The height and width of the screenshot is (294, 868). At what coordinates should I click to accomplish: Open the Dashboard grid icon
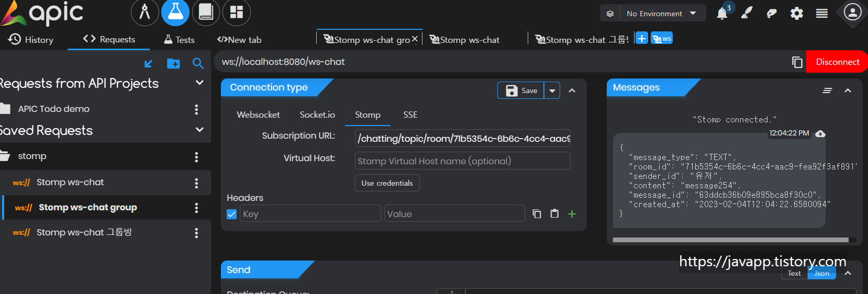coord(237,12)
